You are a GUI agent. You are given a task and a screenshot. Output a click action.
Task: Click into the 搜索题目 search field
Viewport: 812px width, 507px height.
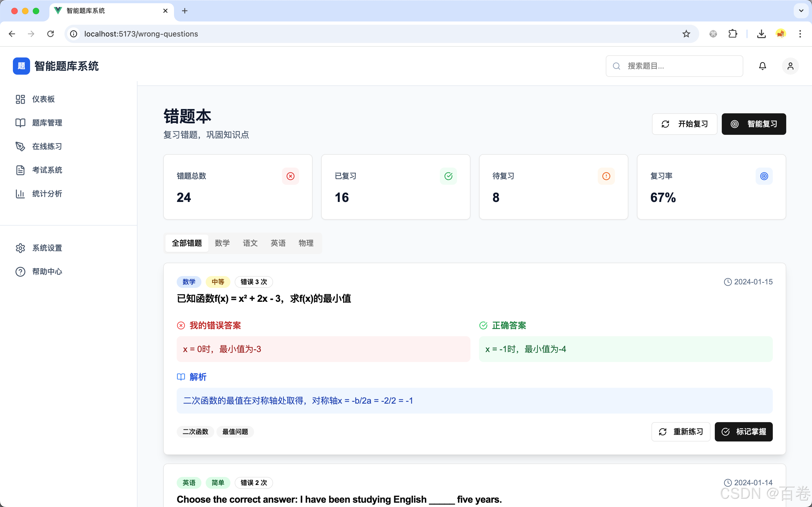(x=674, y=66)
